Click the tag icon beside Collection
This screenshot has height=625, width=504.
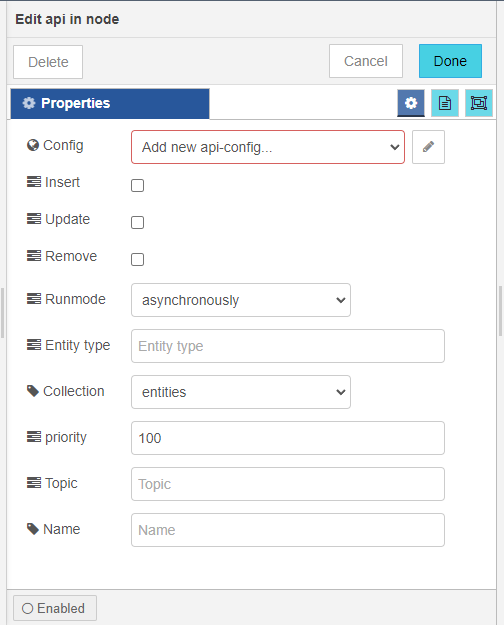tap(33, 391)
